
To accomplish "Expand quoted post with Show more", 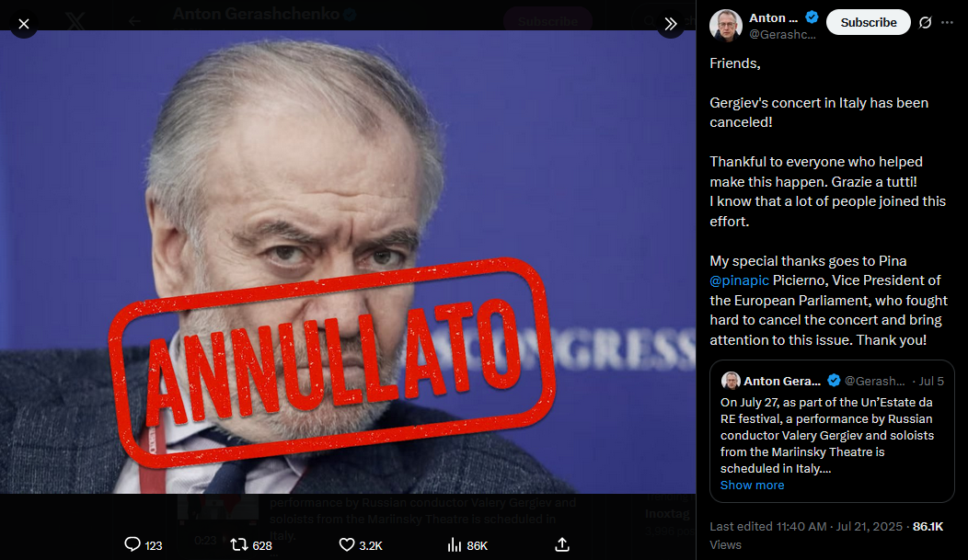I will 752,486.
